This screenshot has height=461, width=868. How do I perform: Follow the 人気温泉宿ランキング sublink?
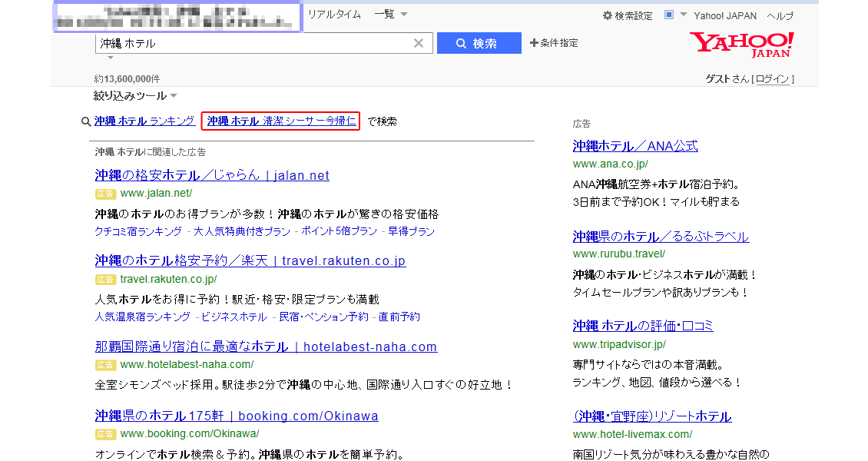(x=143, y=317)
